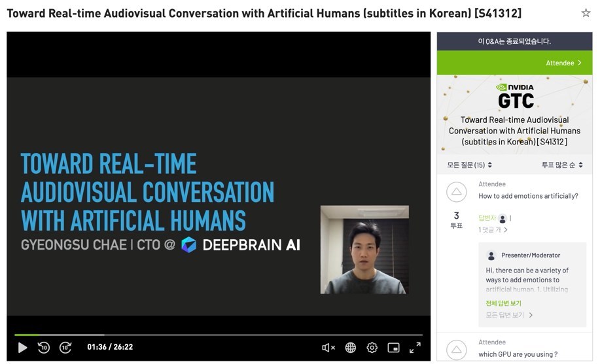Screen dimensions: 600x364
Task: Rewind video by 10 seconds
Action: point(44,348)
